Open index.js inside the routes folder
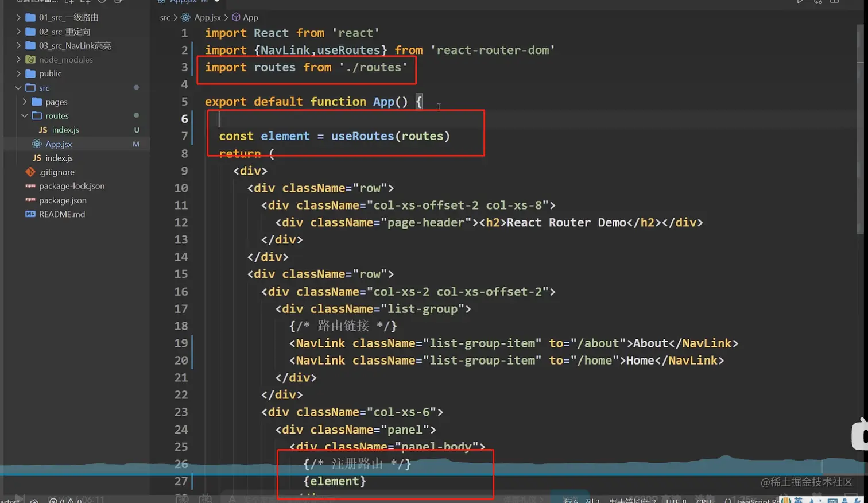 (x=65, y=130)
